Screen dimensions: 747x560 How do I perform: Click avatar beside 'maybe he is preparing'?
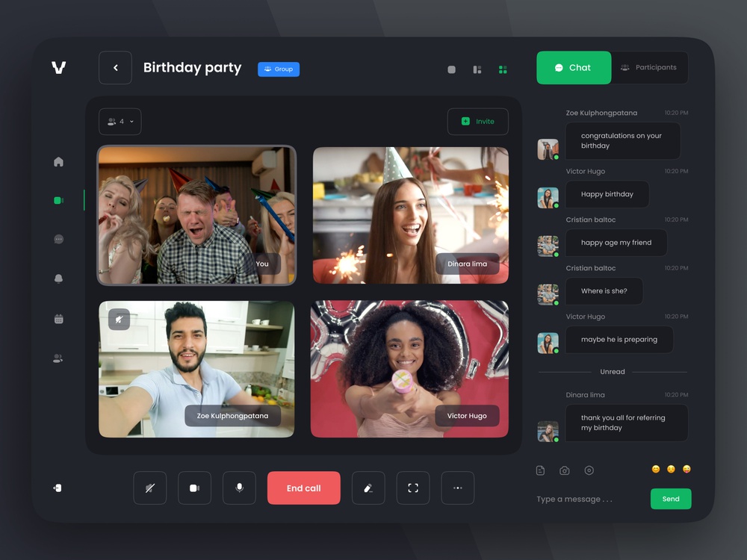click(548, 343)
